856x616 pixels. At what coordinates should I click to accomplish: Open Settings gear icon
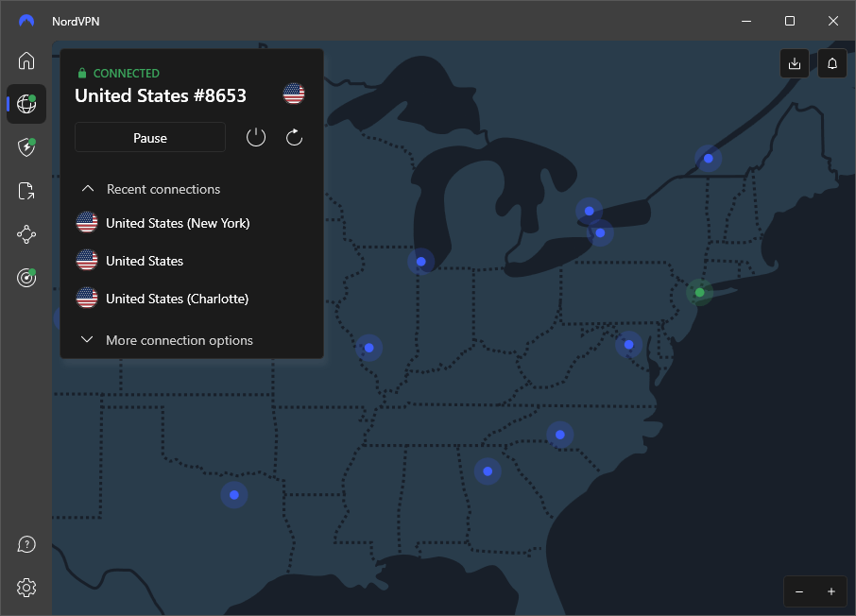[x=26, y=589]
